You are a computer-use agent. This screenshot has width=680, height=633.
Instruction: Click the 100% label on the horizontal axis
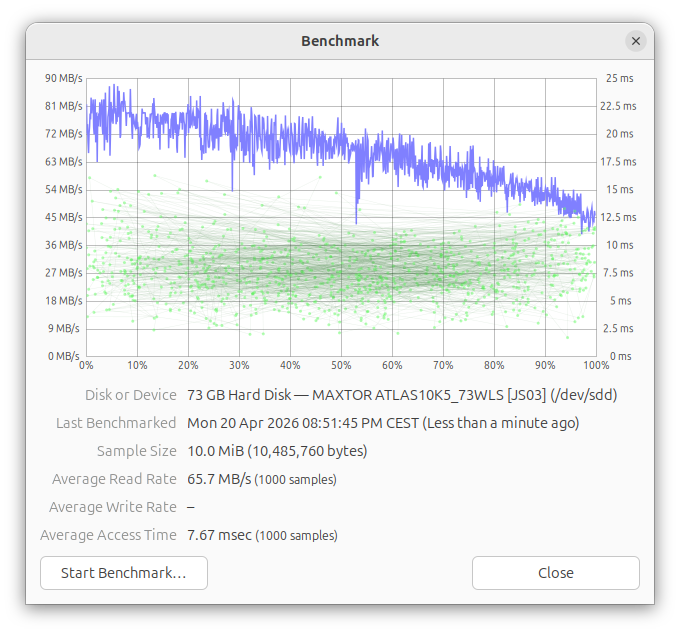(595, 366)
